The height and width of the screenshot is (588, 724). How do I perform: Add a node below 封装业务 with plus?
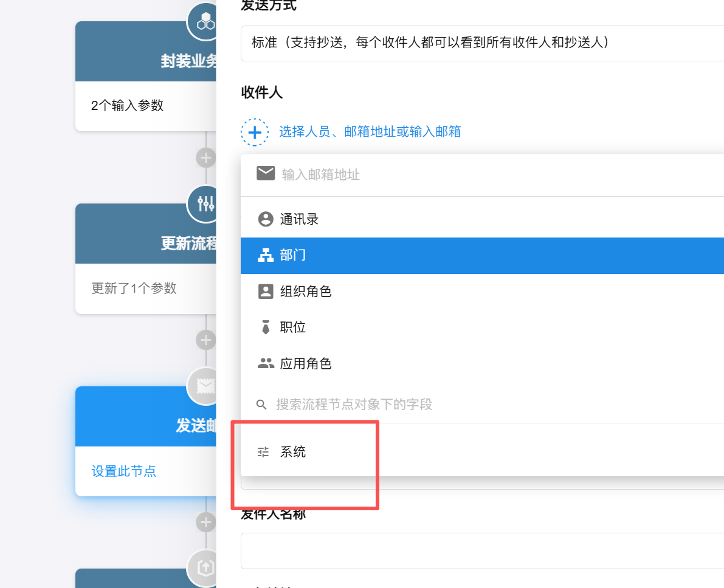(206, 158)
